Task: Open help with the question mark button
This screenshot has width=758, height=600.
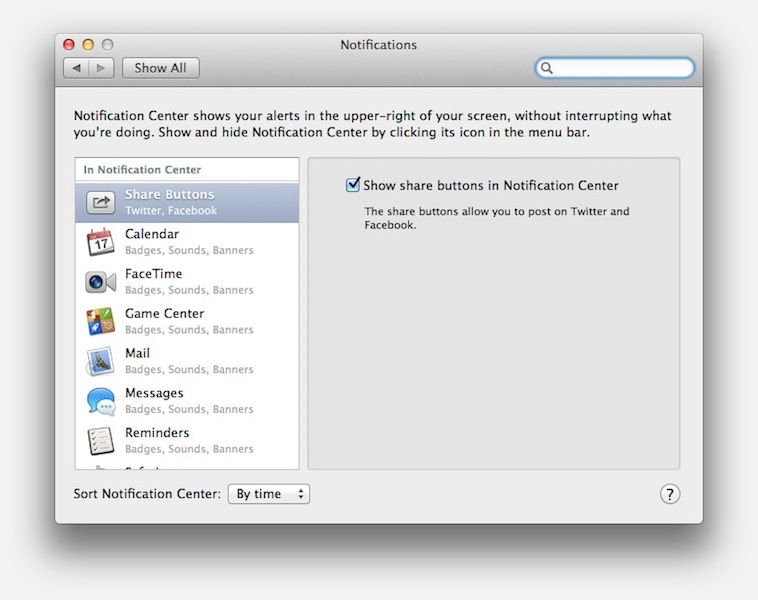Action: coord(670,494)
